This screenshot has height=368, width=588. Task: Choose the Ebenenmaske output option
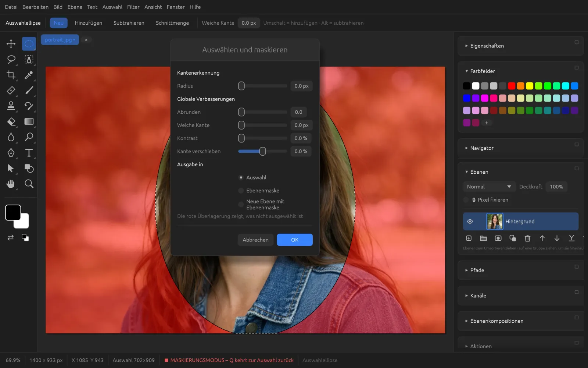click(x=241, y=191)
